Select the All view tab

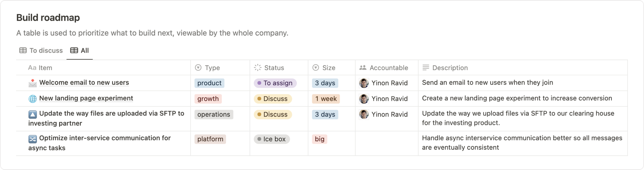pos(80,50)
